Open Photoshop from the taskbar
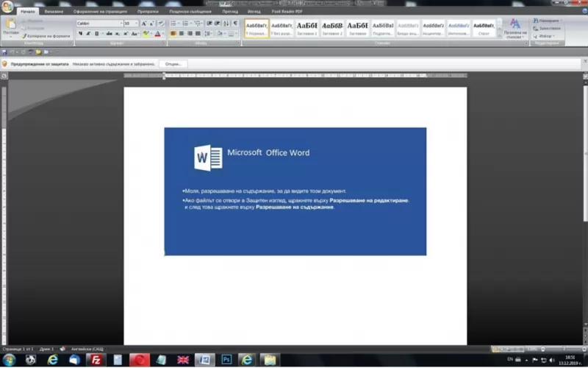Image resolution: width=588 pixels, height=368 pixels. [x=226, y=360]
